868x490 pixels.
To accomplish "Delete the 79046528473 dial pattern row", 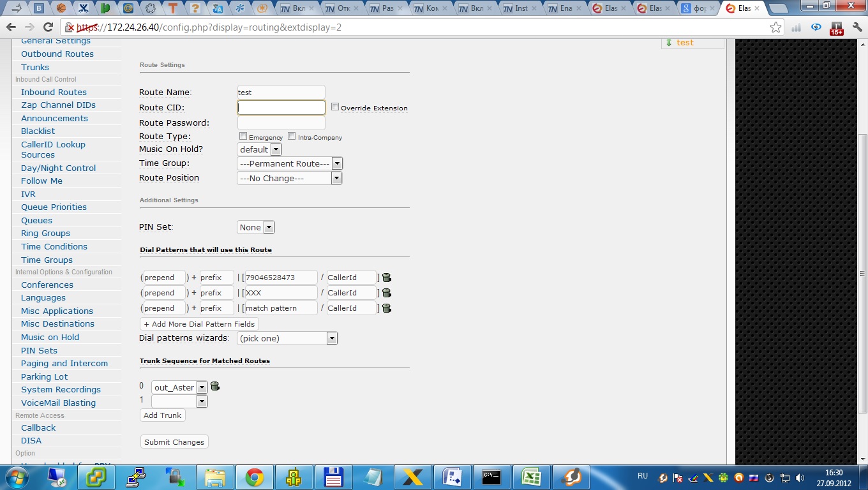I will coord(386,278).
